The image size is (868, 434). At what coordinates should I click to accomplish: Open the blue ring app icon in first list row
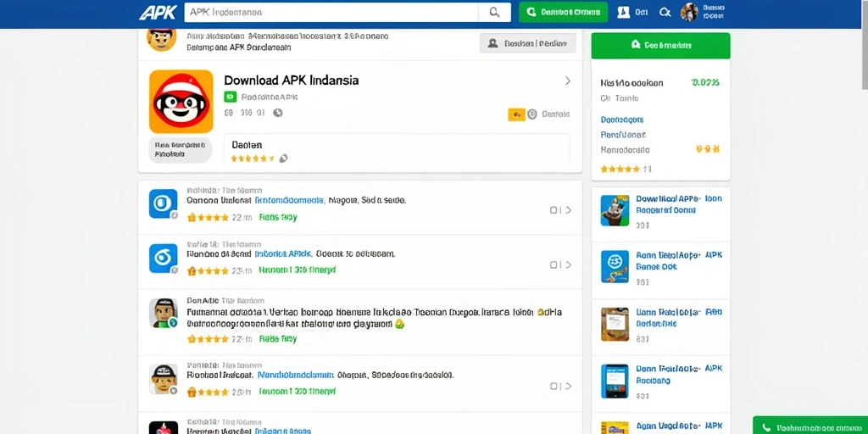pyautogui.click(x=164, y=203)
